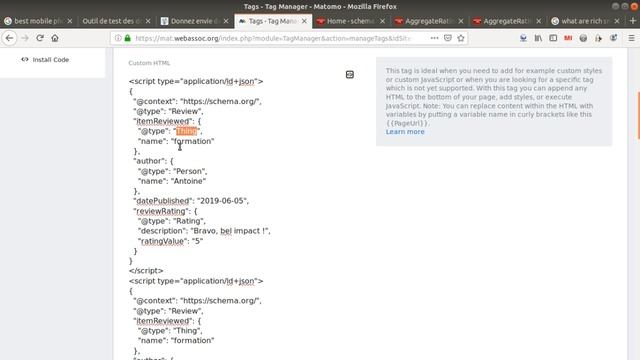The width and height of the screenshot is (640, 360).
Task: Open Install Code in sidebar
Action: point(51,60)
